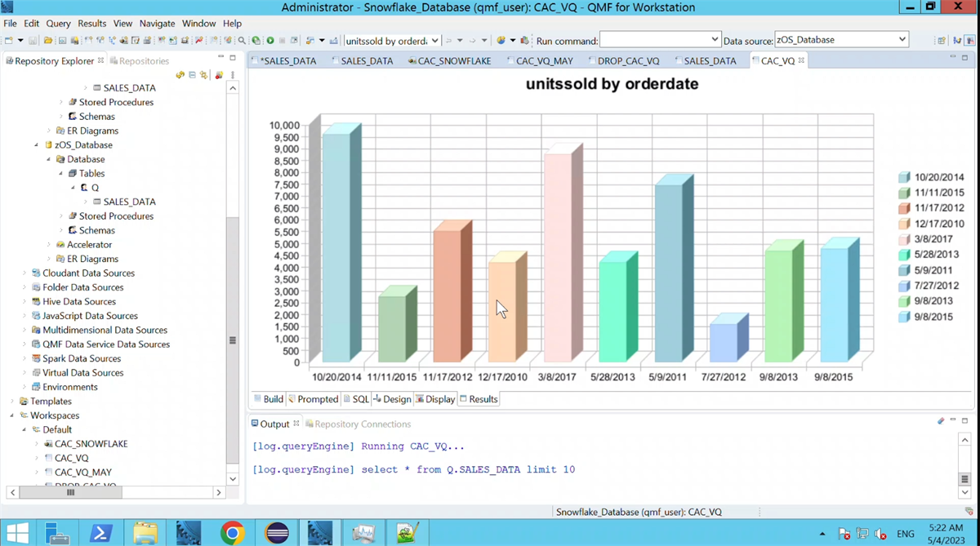Viewport: 980px width, 546px height.
Task: Open the Navigate menu
Action: [x=157, y=24]
